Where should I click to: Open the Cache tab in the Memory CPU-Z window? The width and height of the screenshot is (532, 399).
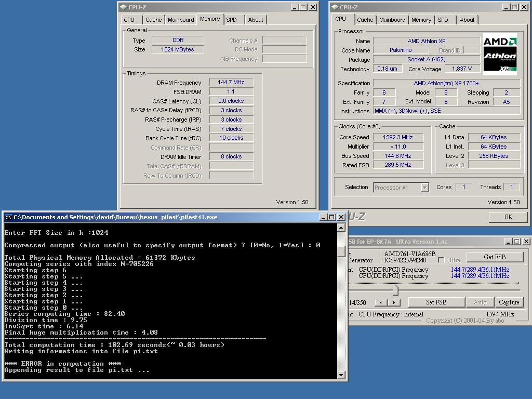point(153,20)
